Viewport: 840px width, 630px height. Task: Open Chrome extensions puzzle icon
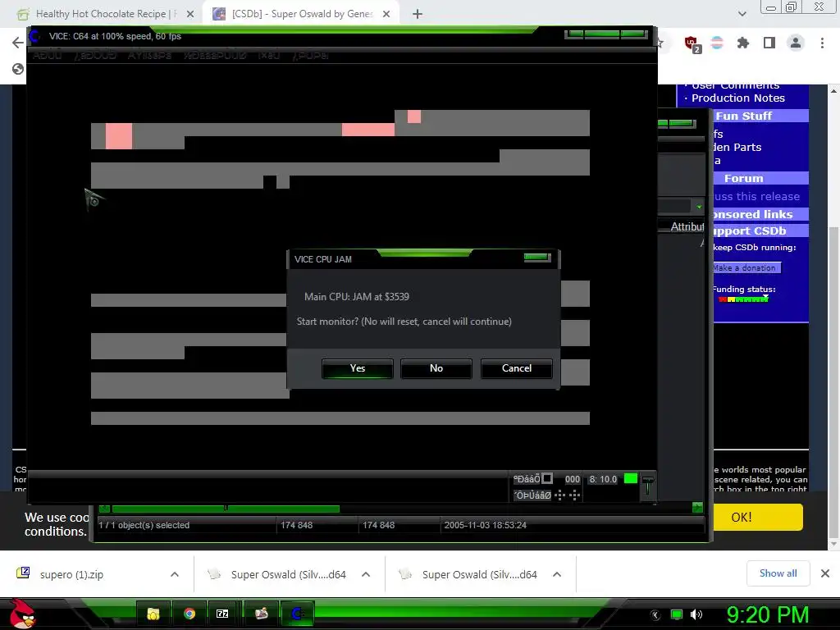[743, 43]
